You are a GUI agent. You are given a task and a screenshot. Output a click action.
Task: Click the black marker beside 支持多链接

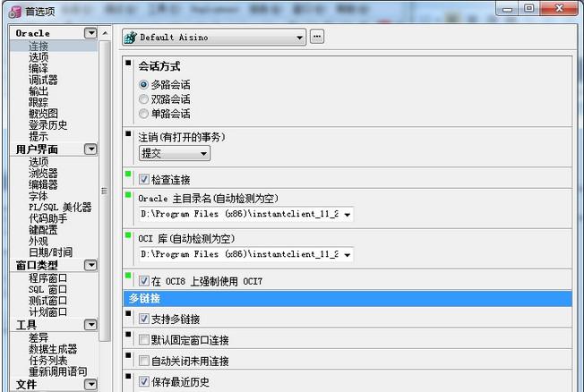pos(128,313)
